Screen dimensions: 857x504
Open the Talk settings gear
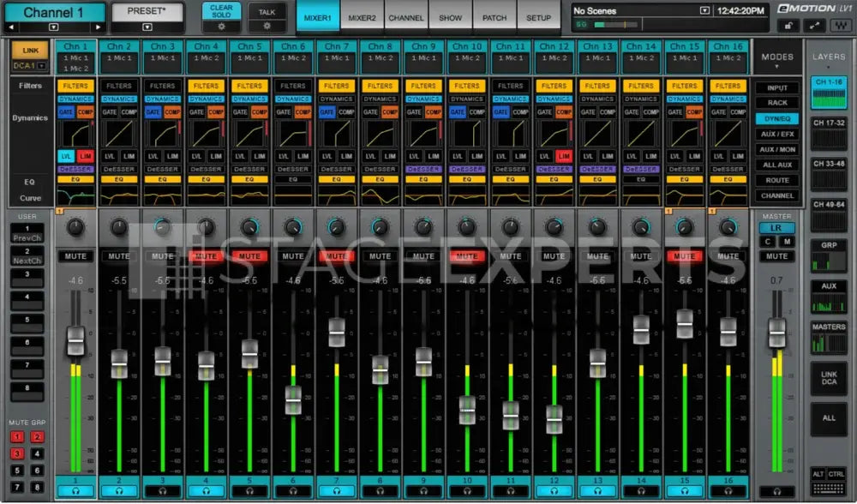point(267,27)
